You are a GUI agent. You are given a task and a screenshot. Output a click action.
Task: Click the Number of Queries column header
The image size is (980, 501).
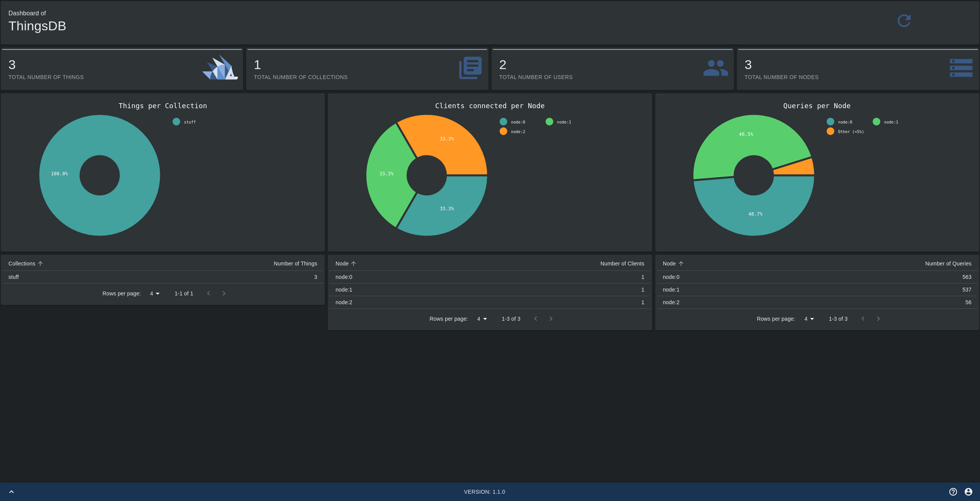coord(948,264)
